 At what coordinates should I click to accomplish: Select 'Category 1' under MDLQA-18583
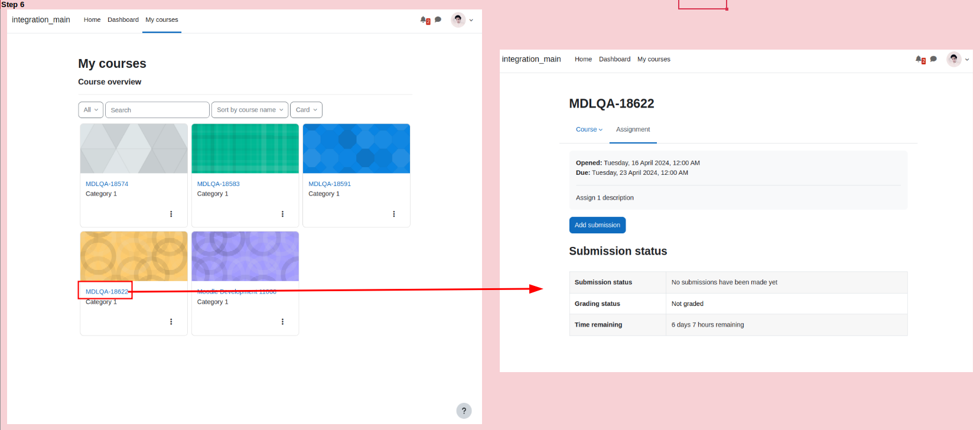tap(213, 194)
